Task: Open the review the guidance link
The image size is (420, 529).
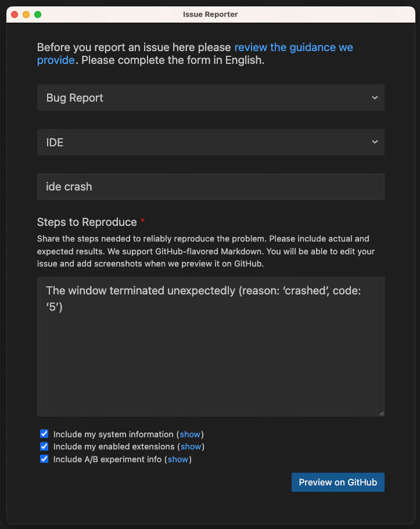Action: [293, 47]
